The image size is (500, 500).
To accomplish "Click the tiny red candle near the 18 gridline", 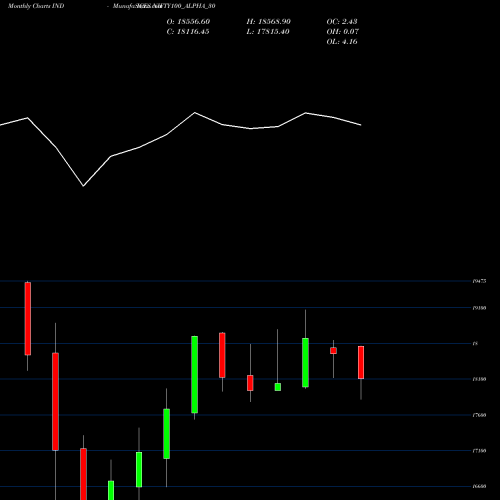I will tap(333, 351).
